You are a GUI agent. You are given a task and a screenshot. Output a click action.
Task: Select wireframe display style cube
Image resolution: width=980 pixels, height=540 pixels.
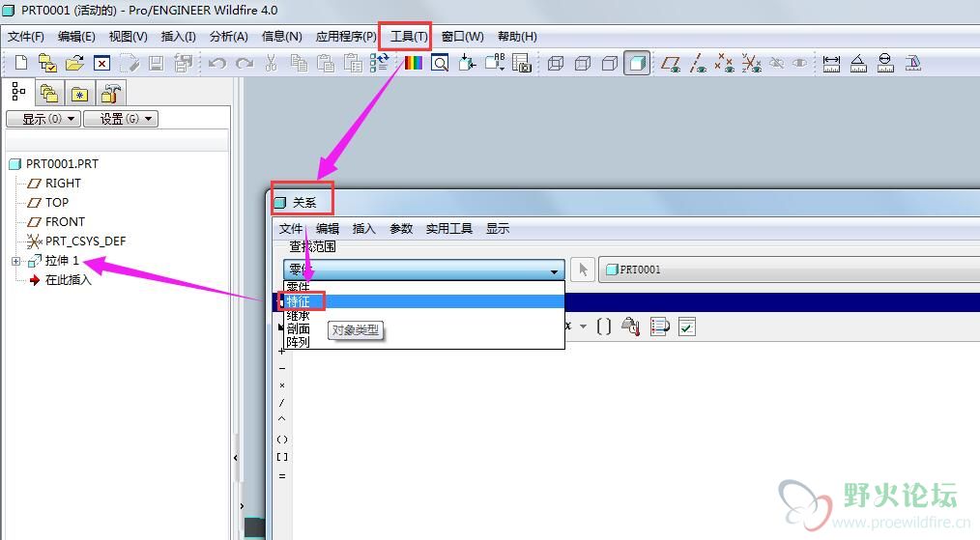coord(556,63)
